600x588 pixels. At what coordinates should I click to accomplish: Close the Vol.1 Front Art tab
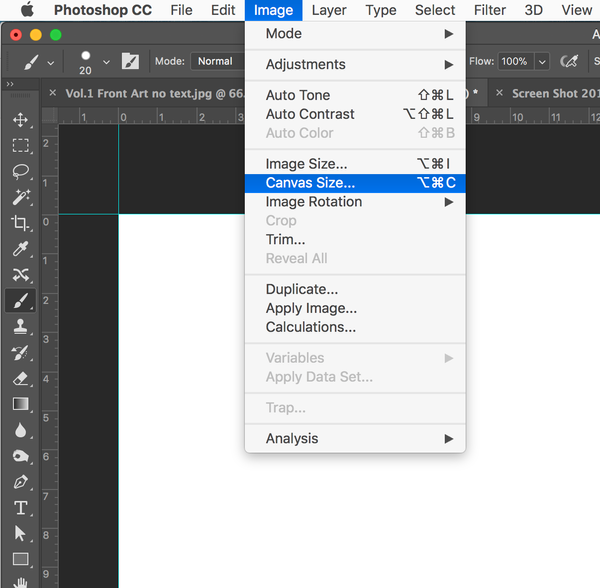53,93
